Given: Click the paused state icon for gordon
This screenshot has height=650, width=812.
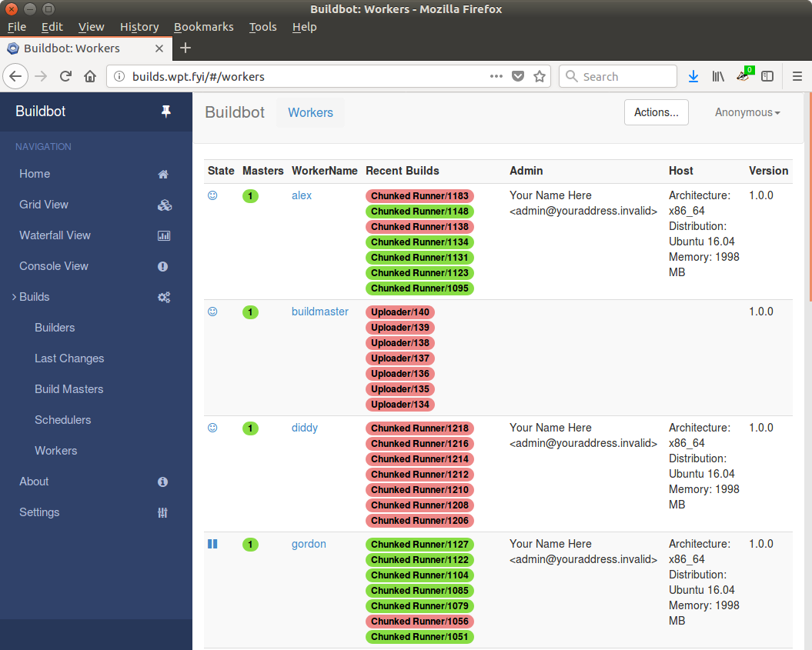Looking at the screenshot, I should pyautogui.click(x=212, y=544).
